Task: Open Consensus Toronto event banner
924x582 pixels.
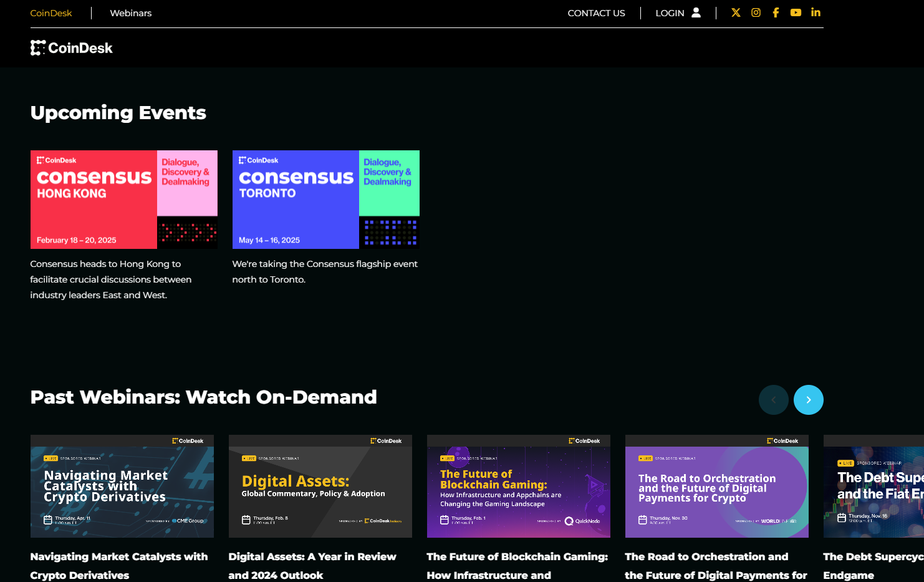Action: [326, 200]
